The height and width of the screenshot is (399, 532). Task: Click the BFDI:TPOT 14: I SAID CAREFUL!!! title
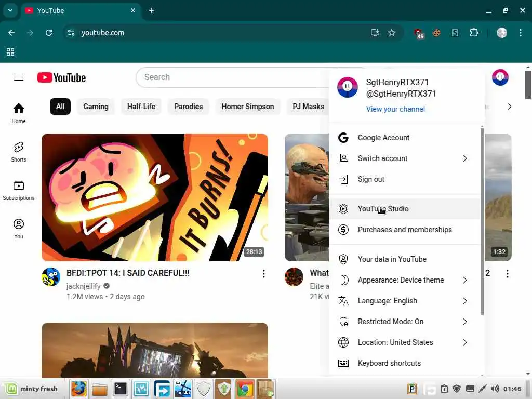click(x=128, y=273)
